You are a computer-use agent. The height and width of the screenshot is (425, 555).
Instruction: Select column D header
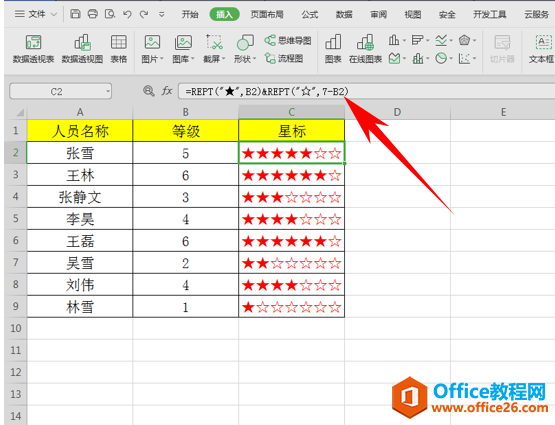click(397, 112)
